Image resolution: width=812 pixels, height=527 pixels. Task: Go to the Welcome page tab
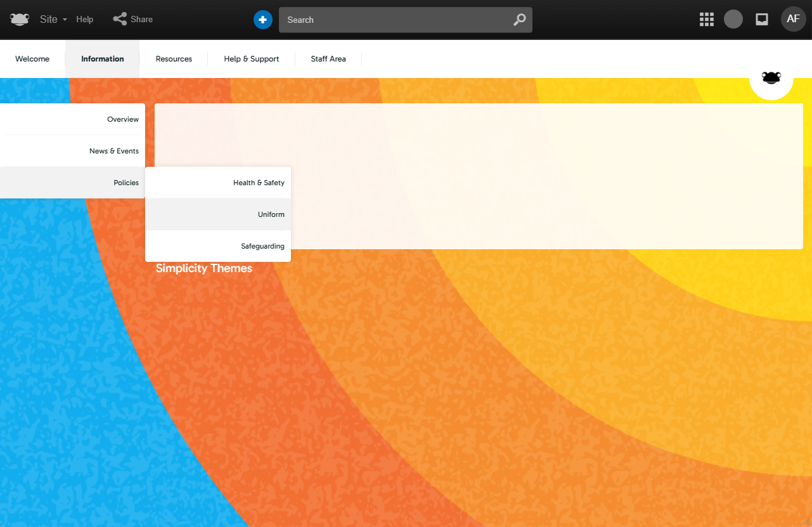(32, 59)
